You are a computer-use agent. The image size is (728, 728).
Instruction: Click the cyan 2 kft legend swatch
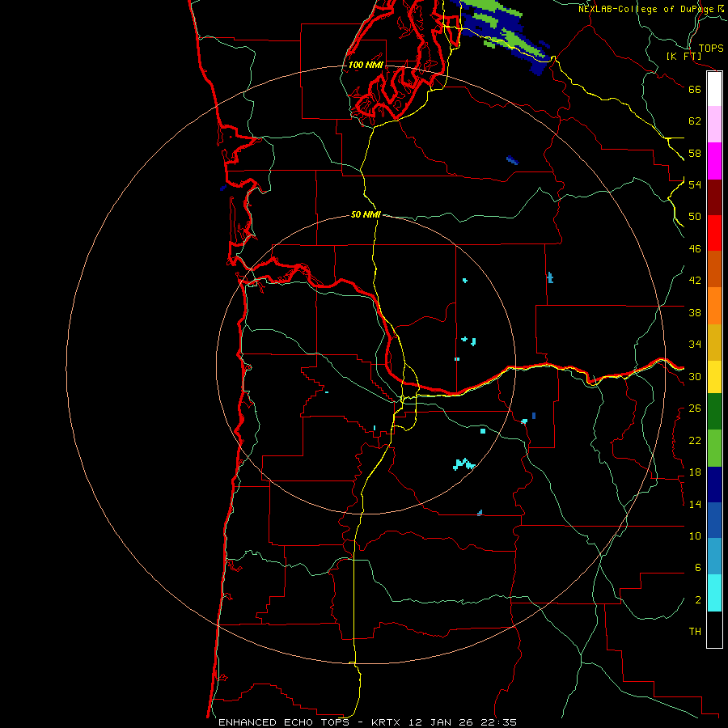click(x=714, y=593)
